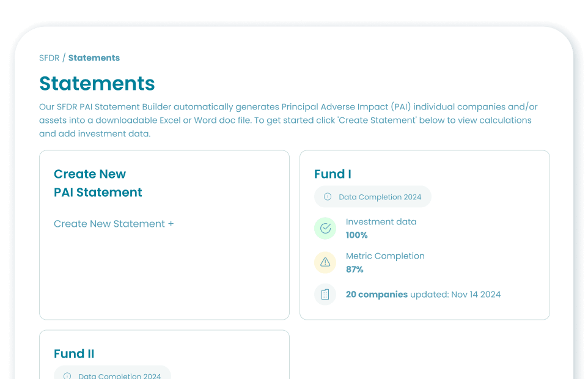Click the Statements breadcrumb item
The width and height of the screenshot is (588, 379).
coord(94,57)
